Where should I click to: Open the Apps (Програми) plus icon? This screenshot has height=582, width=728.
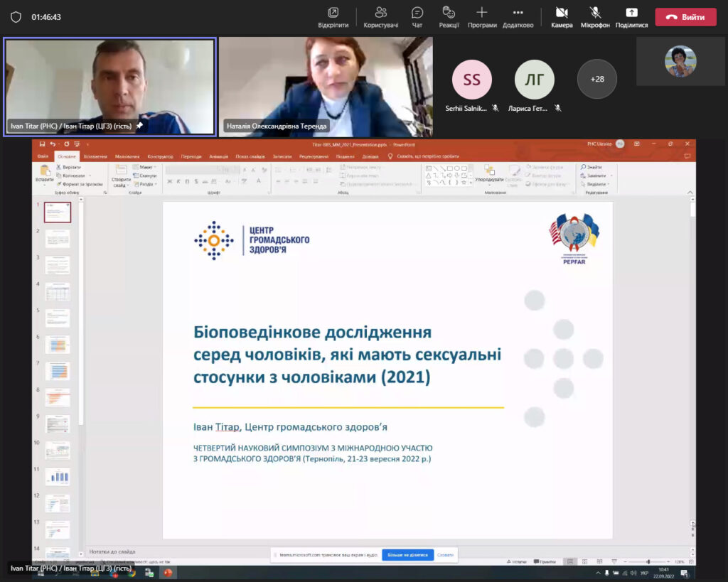482,16
